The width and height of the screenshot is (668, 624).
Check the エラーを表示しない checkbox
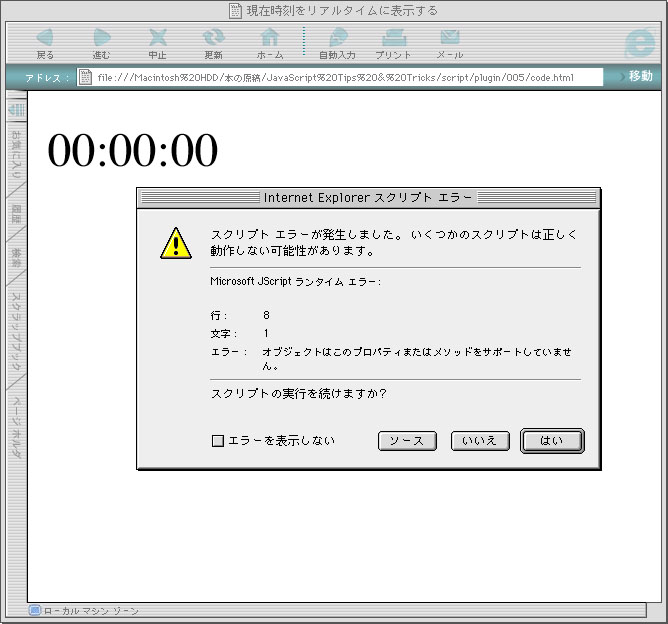(218, 440)
